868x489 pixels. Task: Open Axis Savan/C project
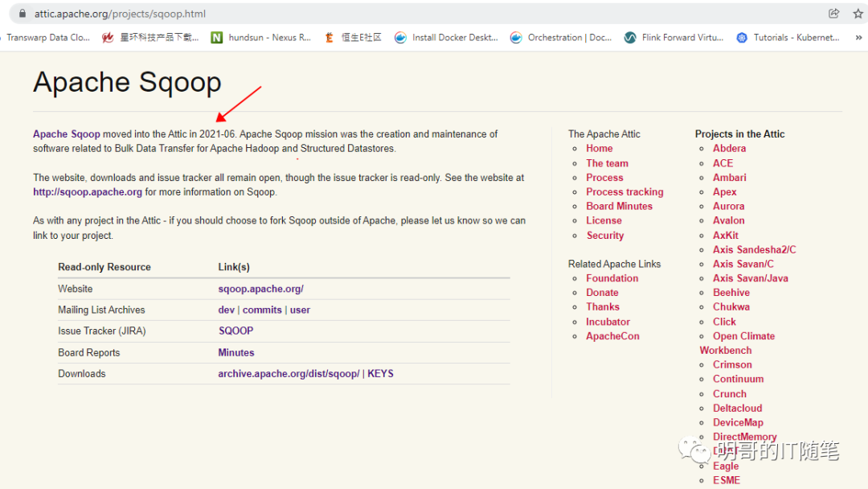(x=743, y=264)
